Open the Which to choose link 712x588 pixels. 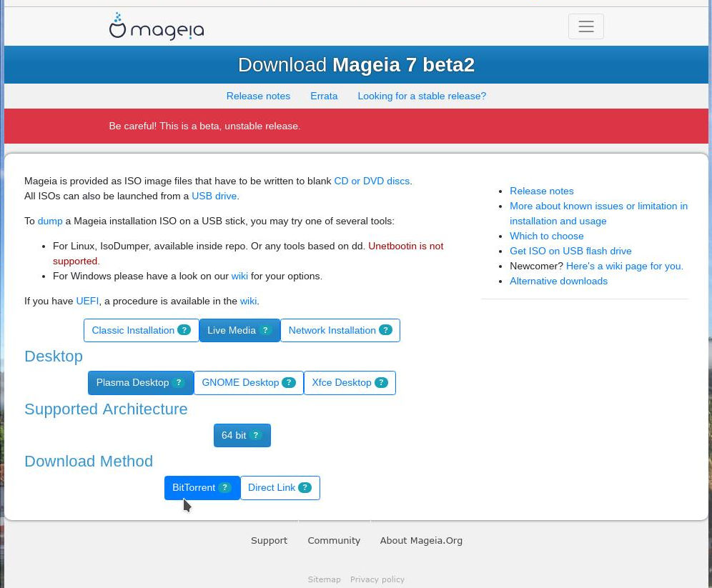coord(546,236)
